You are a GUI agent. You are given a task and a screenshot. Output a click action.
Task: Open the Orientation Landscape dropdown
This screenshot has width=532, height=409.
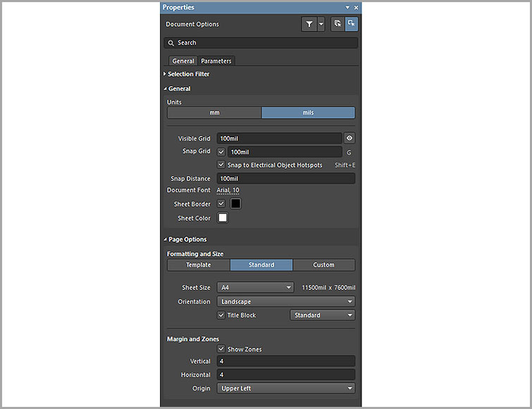(286, 301)
